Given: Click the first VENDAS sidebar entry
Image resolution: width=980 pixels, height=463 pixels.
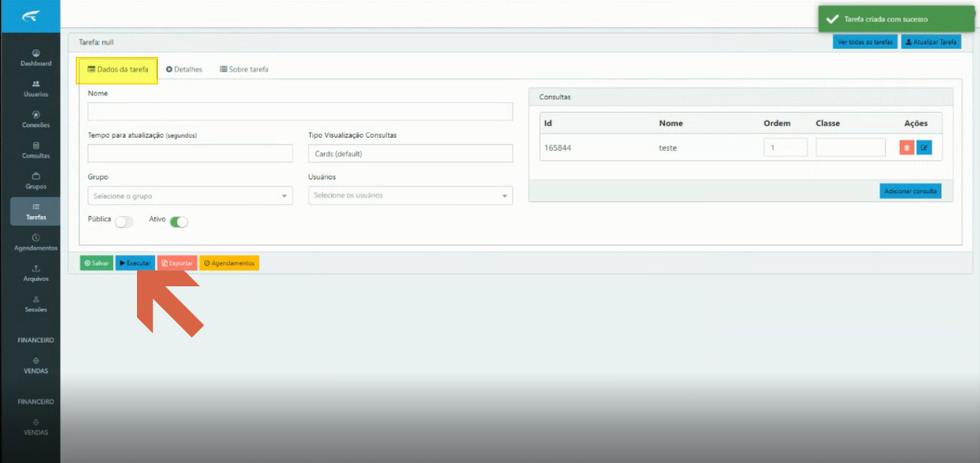Looking at the screenshot, I should [x=35, y=366].
